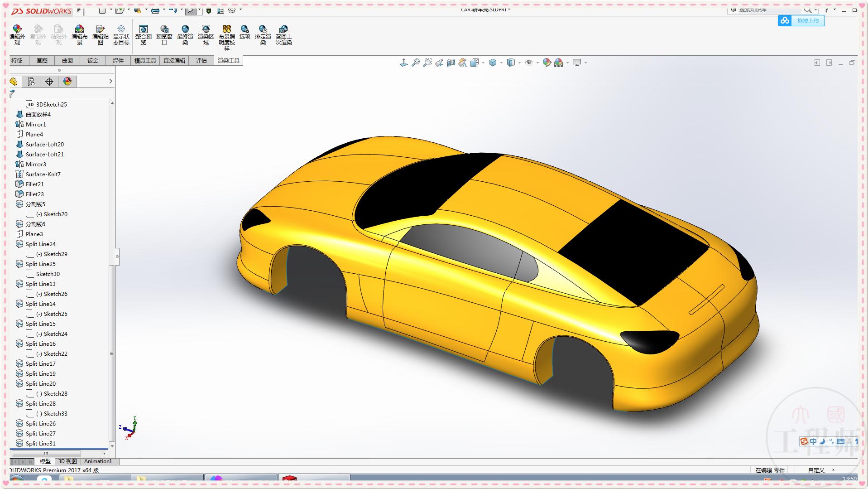Toggle 整合预览 (Integrated Preview) mode
868x489 pixels.
click(x=144, y=35)
